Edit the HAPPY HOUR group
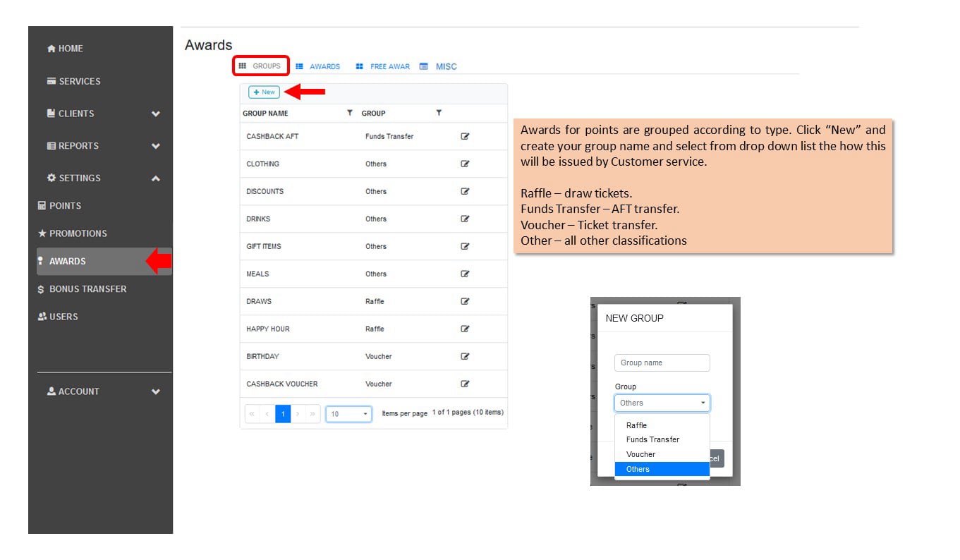The height and width of the screenshot is (560, 960). pos(465,329)
